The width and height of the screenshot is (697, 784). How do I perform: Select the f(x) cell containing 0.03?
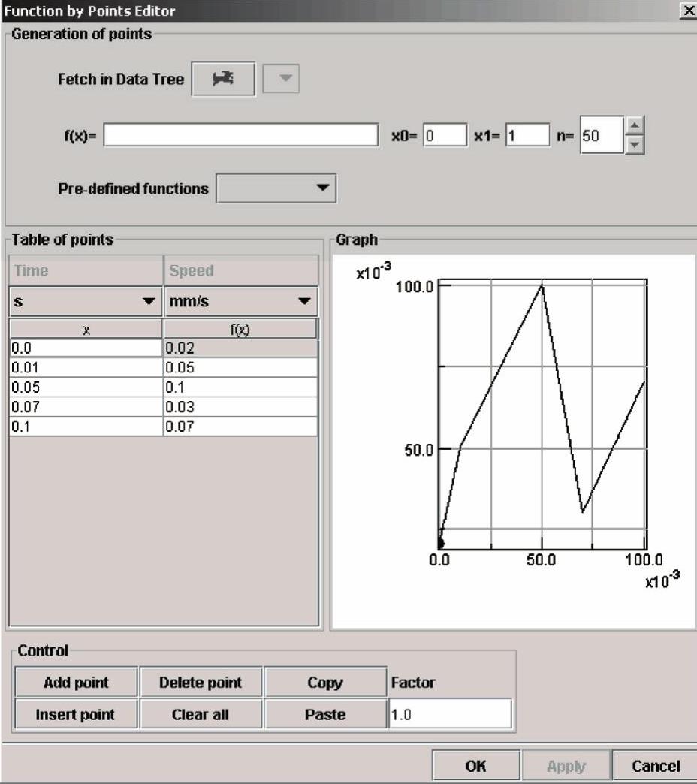pos(240,407)
